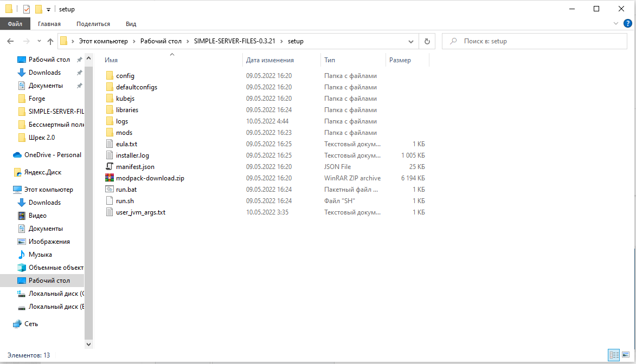The width and height of the screenshot is (636, 364).
Task: Select the user_jvm_args.txt file icon
Action: pyautogui.click(x=110, y=212)
